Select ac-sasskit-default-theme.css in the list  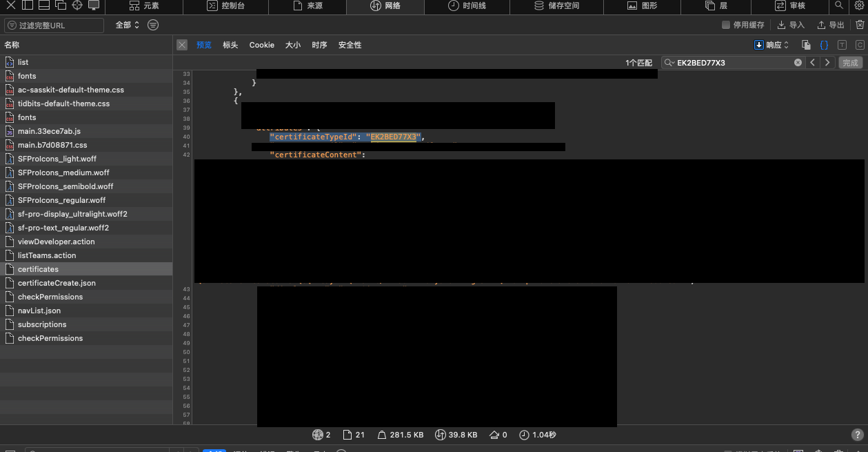pyautogui.click(x=86, y=90)
